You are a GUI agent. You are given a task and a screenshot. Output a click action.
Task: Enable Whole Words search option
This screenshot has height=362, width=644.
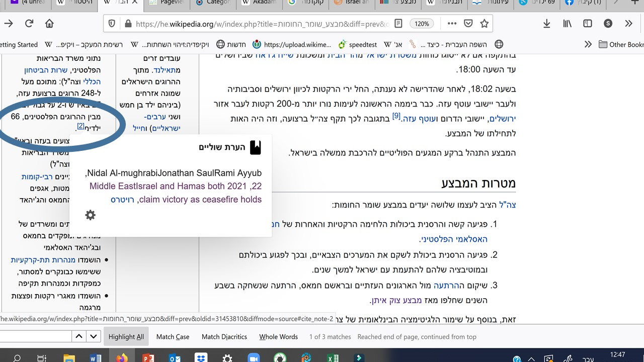[278, 337]
